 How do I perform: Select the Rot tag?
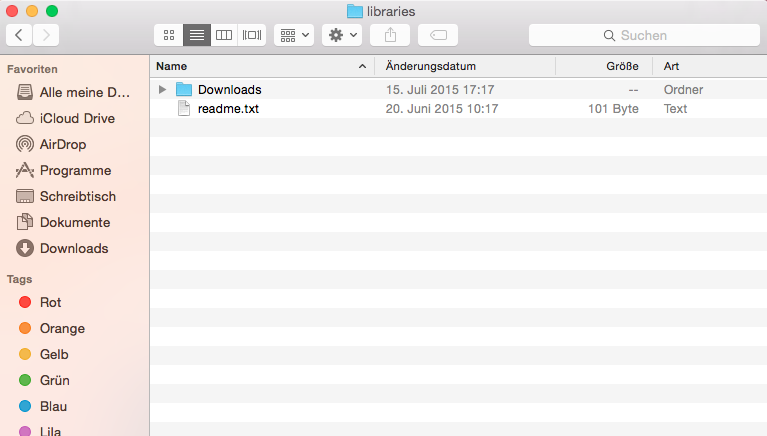pos(74,302)
